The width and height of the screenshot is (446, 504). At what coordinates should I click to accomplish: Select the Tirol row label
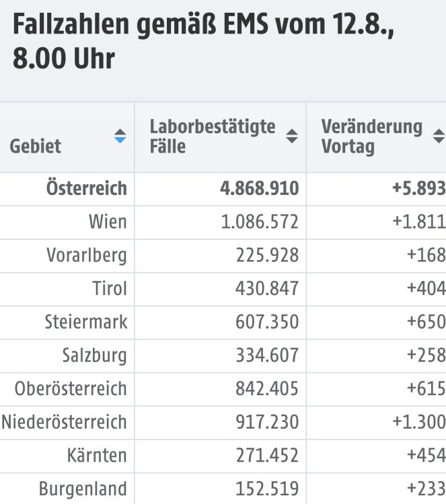110,288
